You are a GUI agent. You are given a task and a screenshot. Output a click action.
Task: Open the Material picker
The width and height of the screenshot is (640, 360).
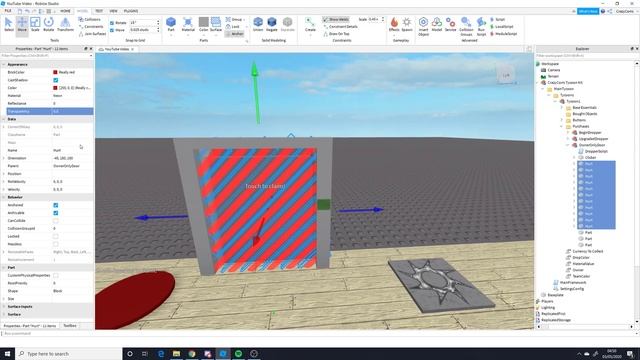[188, 24]
